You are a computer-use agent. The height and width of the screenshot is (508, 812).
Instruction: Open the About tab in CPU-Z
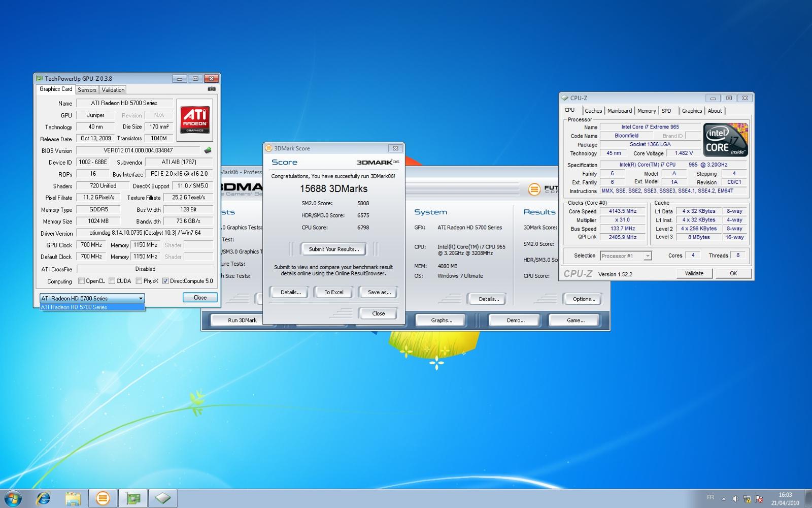pos(715,111)
